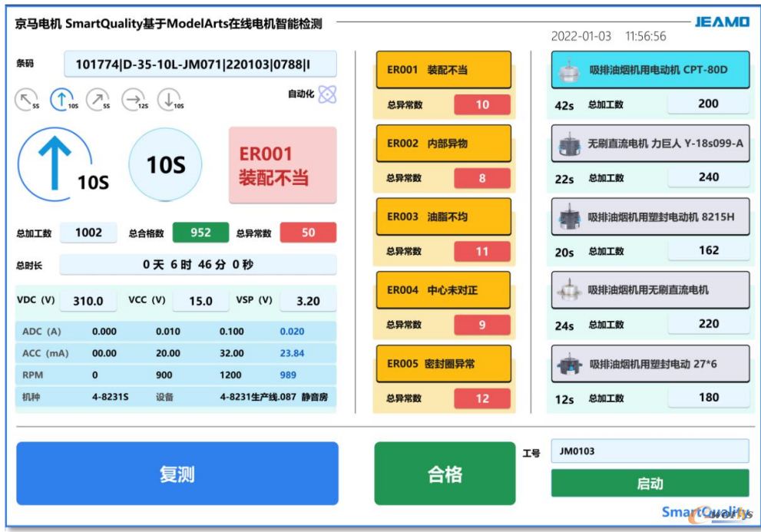Open the ER001 装配不当 error card
761x532 pixels.
[x=444, y=70]
